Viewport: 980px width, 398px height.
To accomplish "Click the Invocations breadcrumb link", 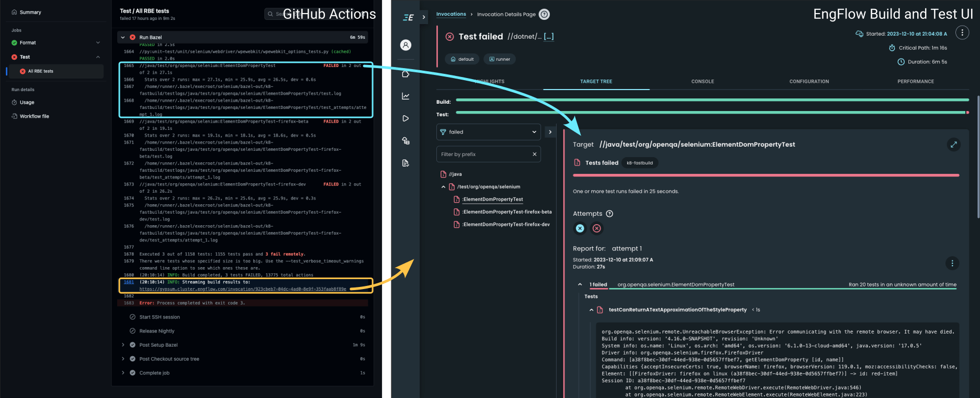I will [x=451, y=14].
